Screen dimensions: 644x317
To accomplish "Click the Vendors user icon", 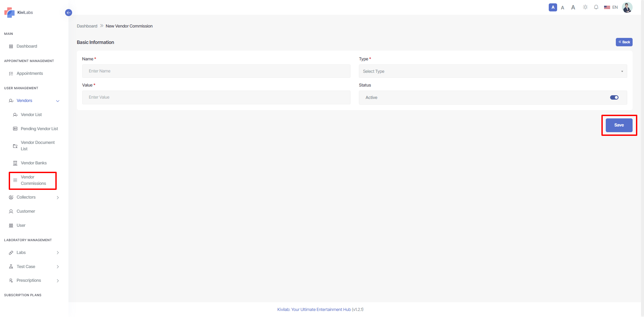I will (x=11, y=101).
